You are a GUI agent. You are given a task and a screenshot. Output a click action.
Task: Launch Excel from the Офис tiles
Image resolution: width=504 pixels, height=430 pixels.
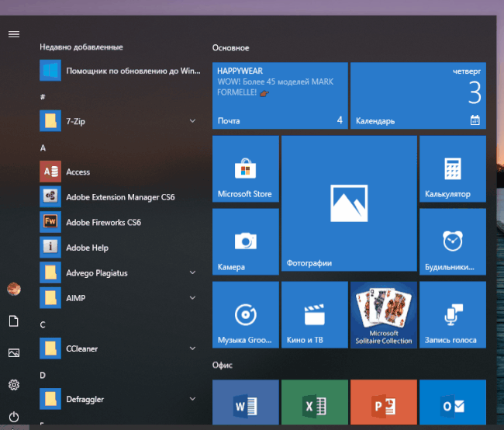pyautogui.click(x=315, y=402)
